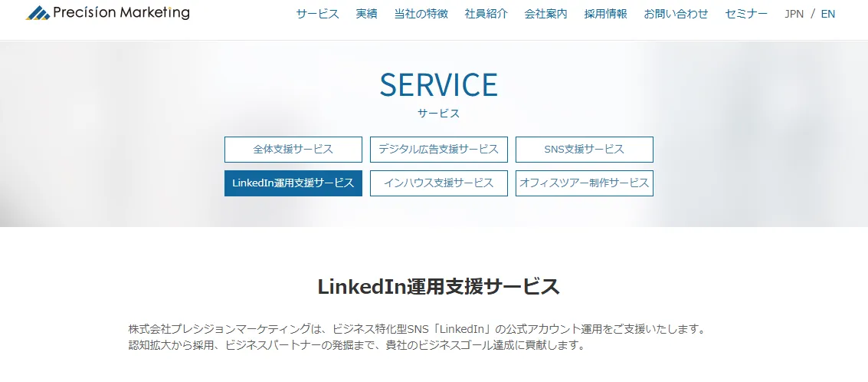868x382 pixels.
Task: Switch language to JPN
Action: pyautogui.click(x=794, y=14)
